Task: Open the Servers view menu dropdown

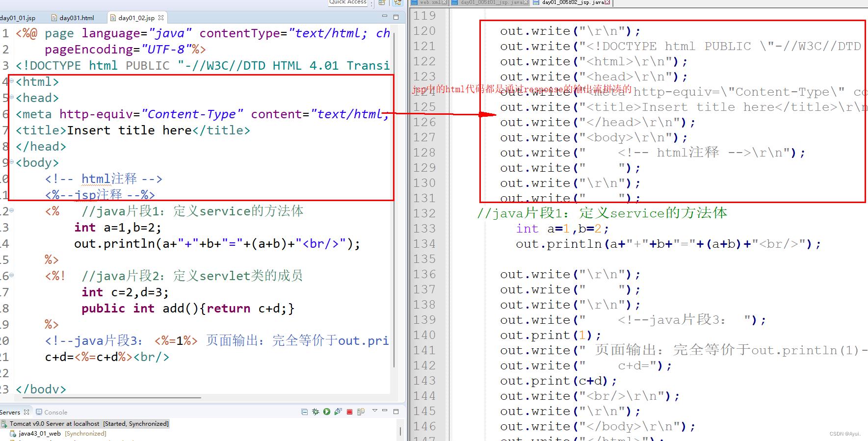Action: tap(375, 410)
